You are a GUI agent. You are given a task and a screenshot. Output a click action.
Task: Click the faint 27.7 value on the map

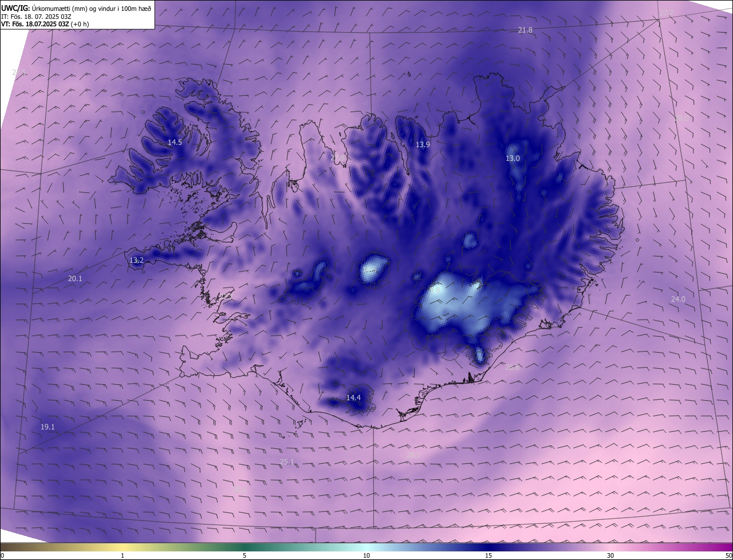pyautogui.click(x=667, y=13)
